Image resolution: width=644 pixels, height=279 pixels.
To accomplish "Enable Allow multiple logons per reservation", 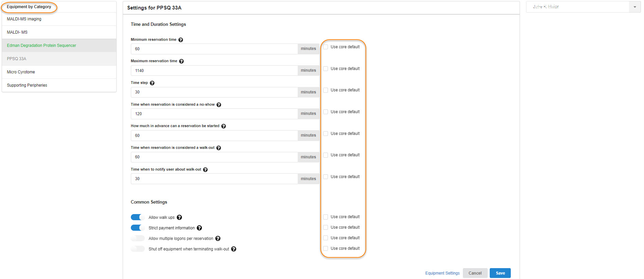I will (138, 239).
